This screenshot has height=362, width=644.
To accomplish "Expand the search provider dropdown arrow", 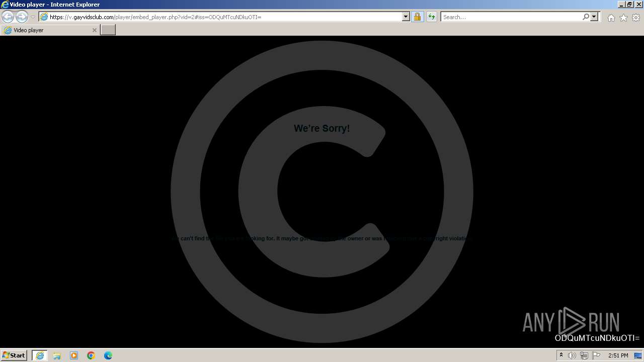I will 594,17.
